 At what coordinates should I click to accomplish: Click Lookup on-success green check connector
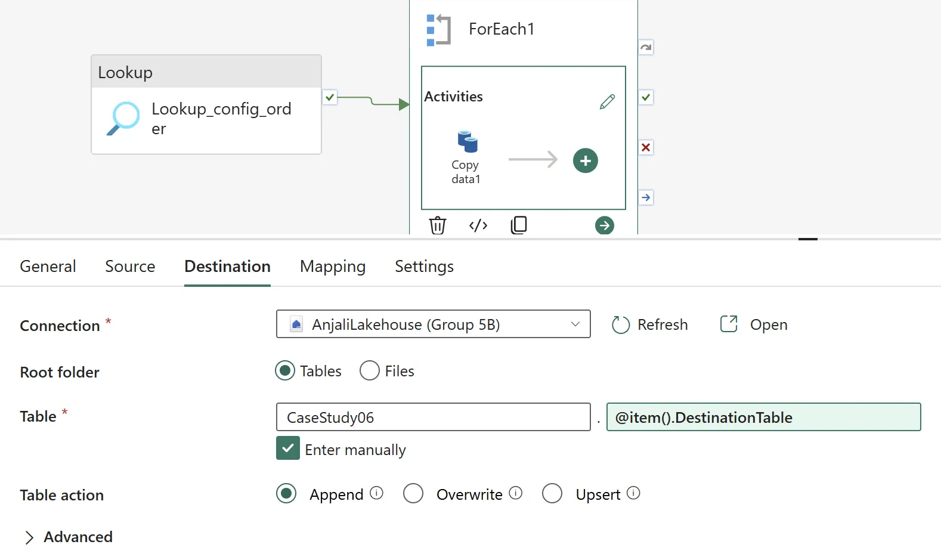click(x=330, y=97)
